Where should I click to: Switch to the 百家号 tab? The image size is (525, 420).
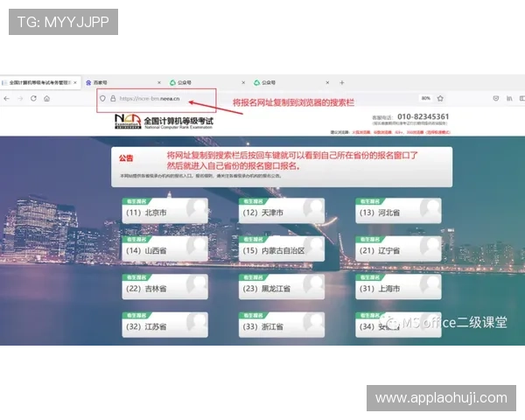pyautogui.click(x=124, y=83)
